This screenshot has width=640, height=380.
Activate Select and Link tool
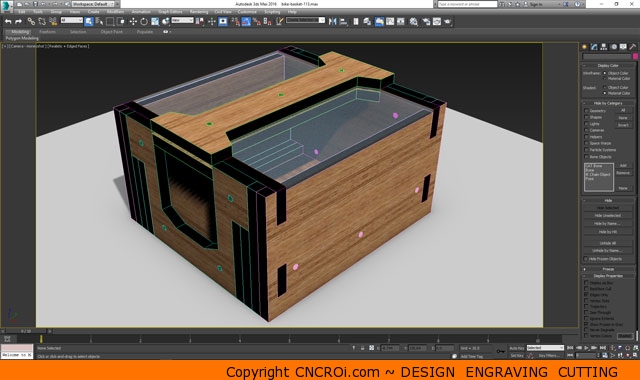point(31,22)
